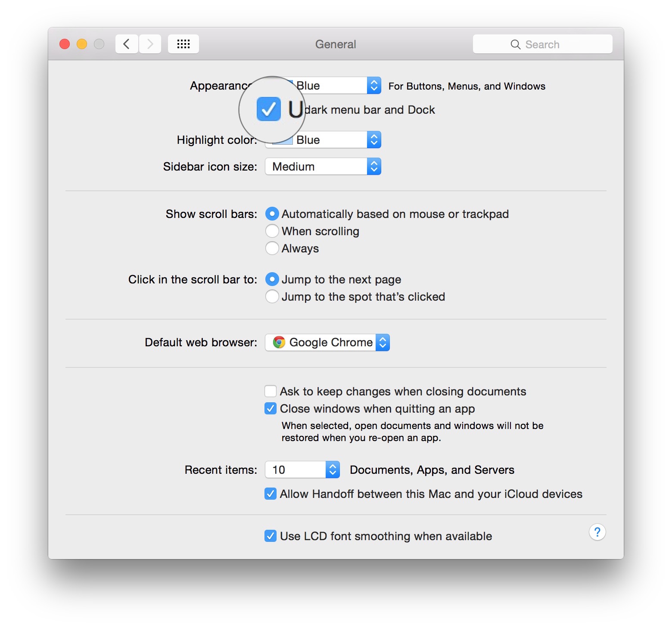Disable Allow Handoff with iCloud devices
This screenshot has width=672, height=628.
click(x=271, y=494)
